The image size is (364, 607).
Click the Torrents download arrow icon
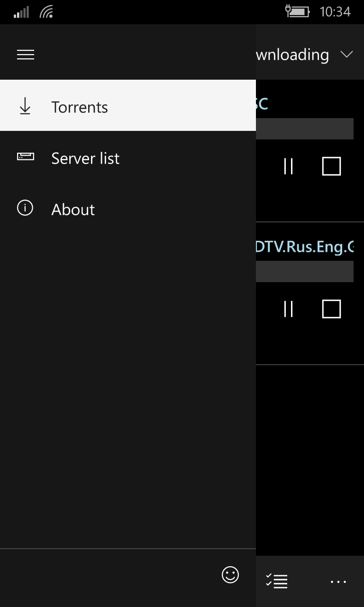(x=25, y=107)
